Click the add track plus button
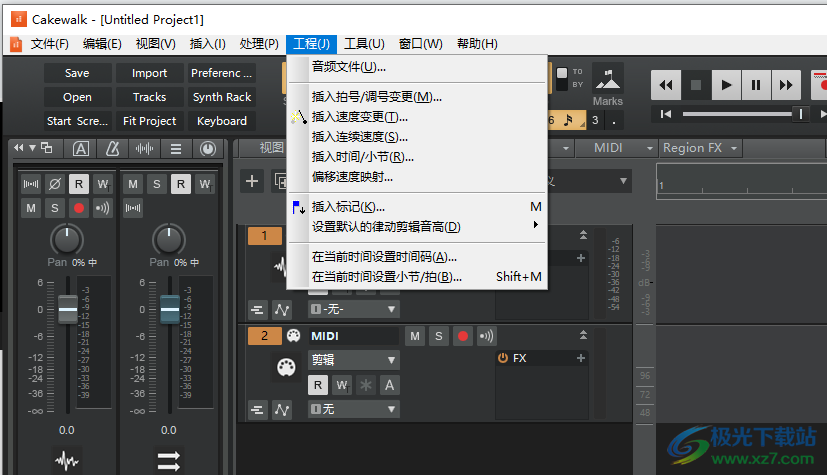 (x=252, y=181)
